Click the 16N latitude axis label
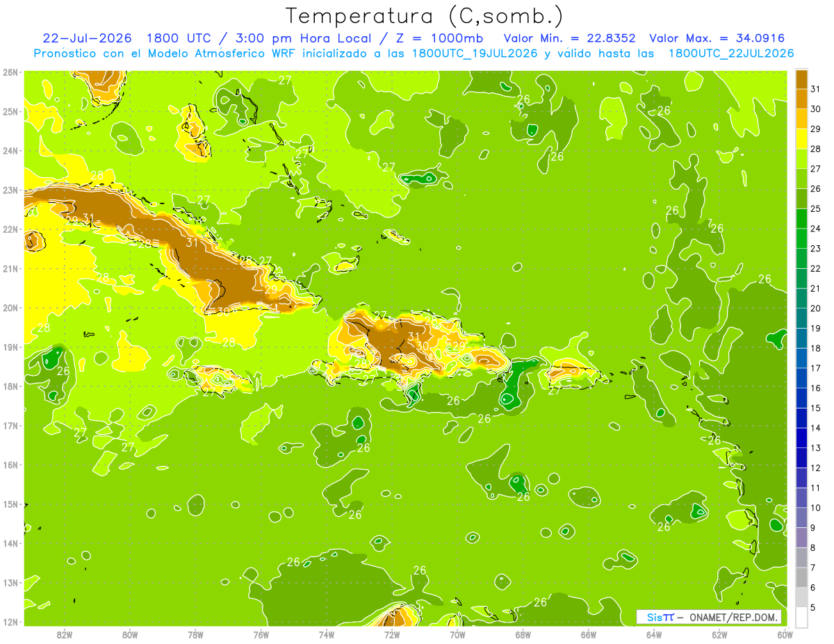The height and width of the screenshot is (644, 834). (10, 465)
